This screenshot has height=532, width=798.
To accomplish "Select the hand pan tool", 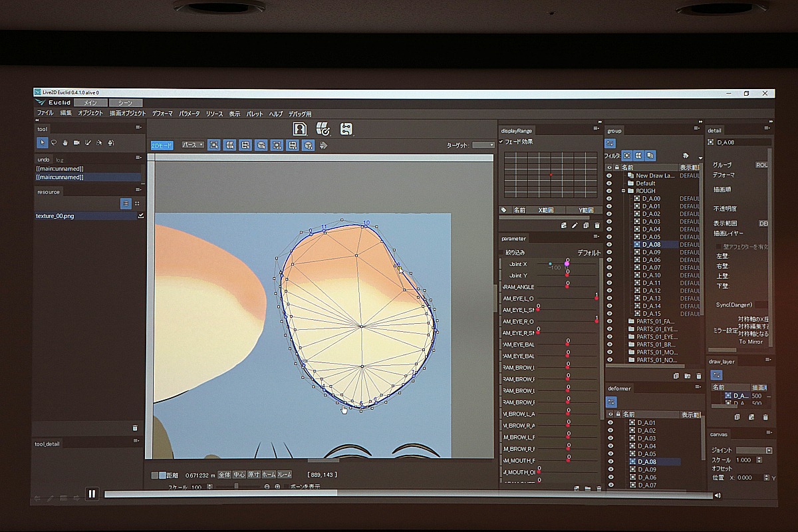I will [x=65, y=142].
